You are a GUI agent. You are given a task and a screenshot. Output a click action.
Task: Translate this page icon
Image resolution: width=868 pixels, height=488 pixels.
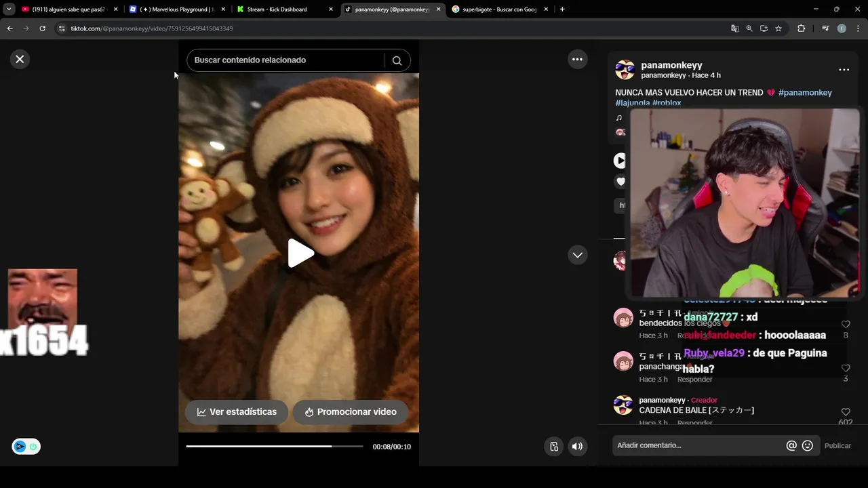[x=734, y=28]
